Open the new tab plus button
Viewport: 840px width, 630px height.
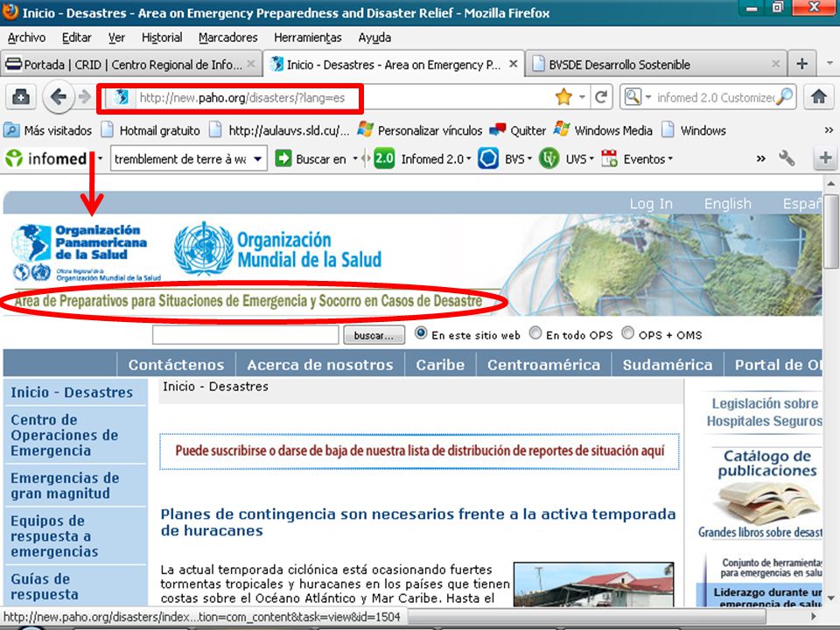point(802,64)
